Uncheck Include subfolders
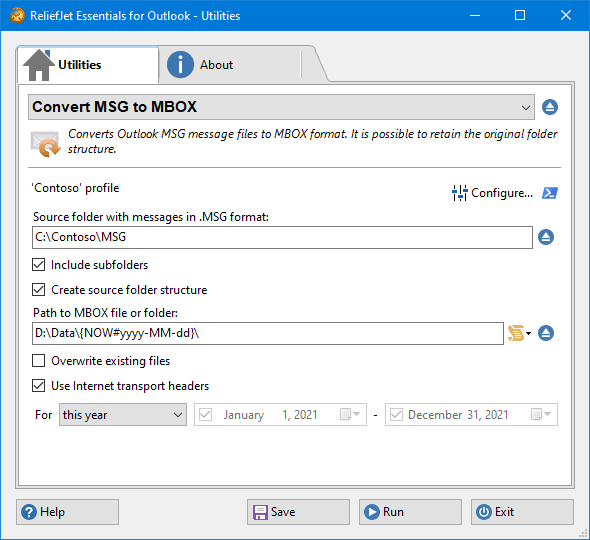The image size is (590, 540). (38, 265)
